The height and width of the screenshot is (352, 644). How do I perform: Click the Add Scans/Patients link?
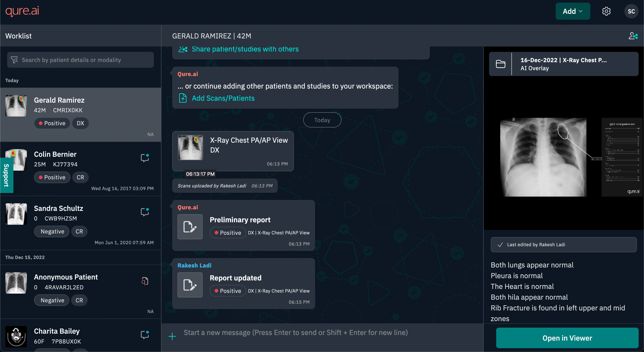(x=223, y=98)
